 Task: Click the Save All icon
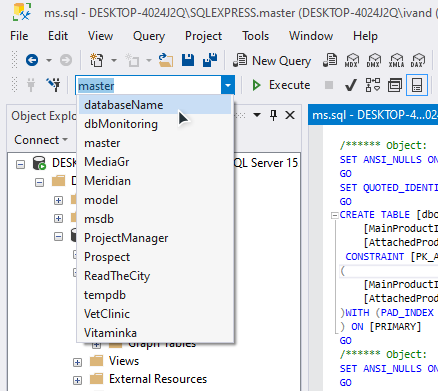point(210,60)
